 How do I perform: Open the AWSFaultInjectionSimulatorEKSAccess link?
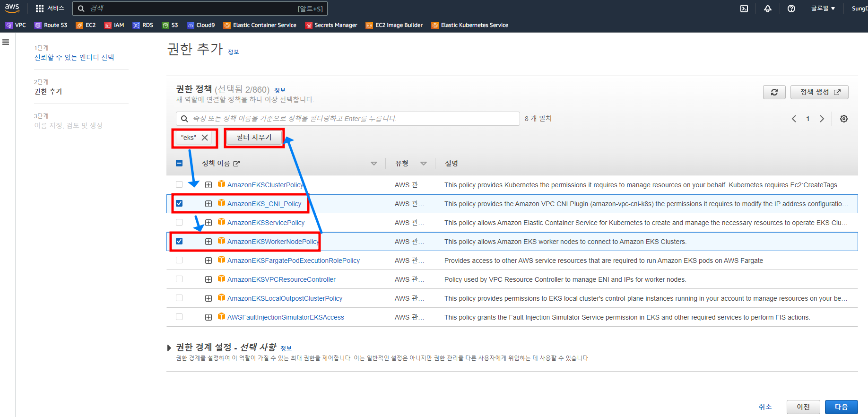click(286, 317)
